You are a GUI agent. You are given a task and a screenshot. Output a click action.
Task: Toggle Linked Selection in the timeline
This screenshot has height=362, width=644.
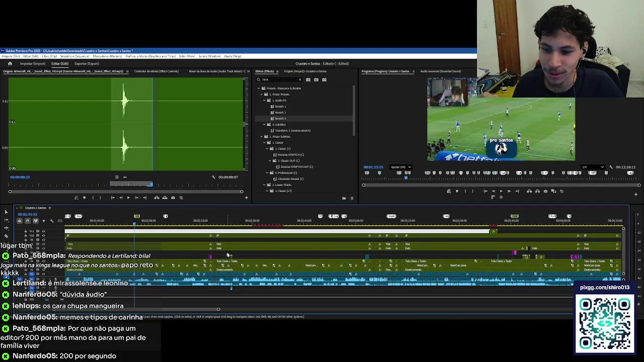[x=35, y=221]
